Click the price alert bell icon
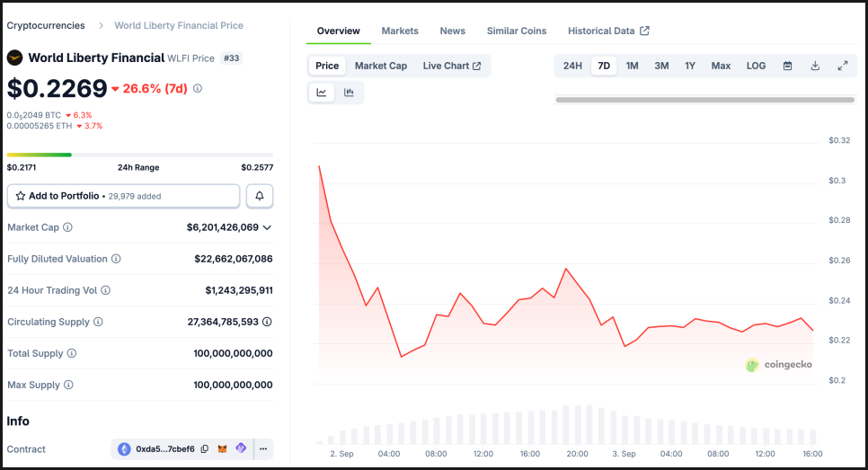 point(260,196)
